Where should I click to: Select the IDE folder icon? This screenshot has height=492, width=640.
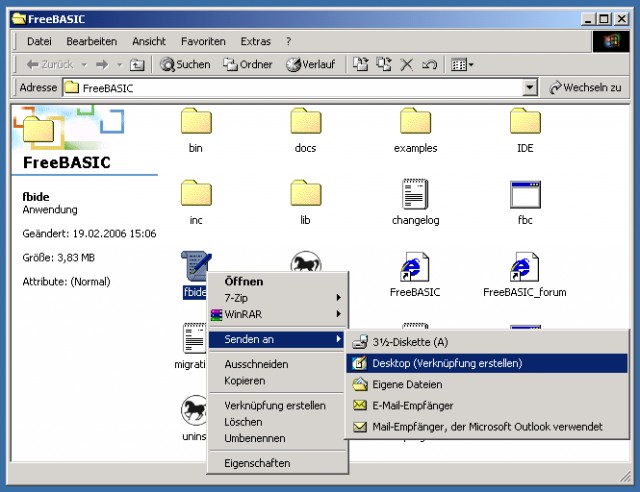point(525,121)
